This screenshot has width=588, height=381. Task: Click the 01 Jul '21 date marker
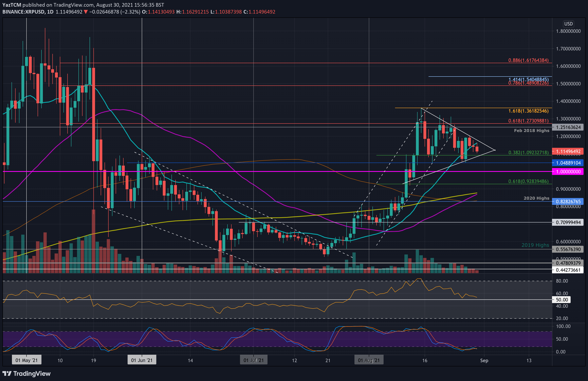pyautogui.click(x=254, y=360)
